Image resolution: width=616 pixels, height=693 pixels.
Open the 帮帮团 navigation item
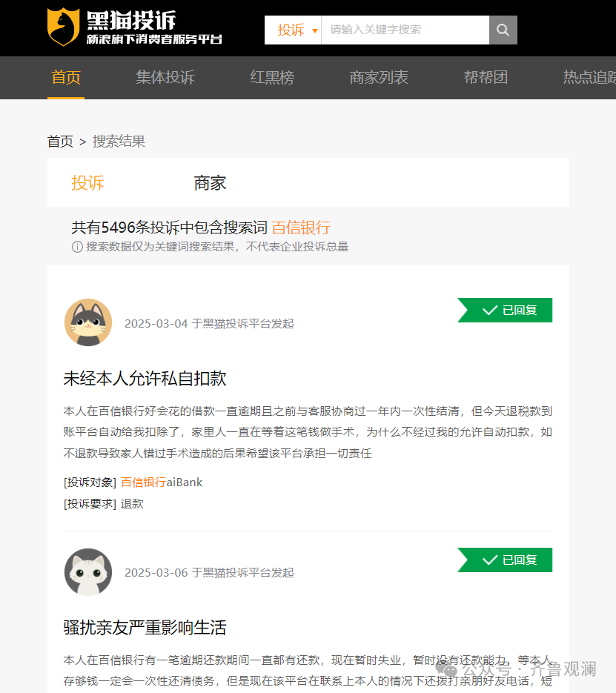(486, 77)
